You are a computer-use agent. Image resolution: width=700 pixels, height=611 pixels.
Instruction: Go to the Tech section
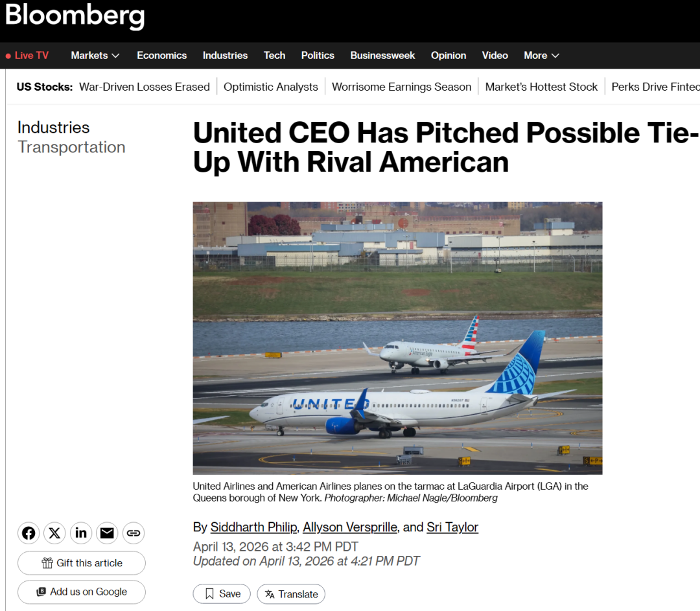pyautogui.click(x=274, y=56)
